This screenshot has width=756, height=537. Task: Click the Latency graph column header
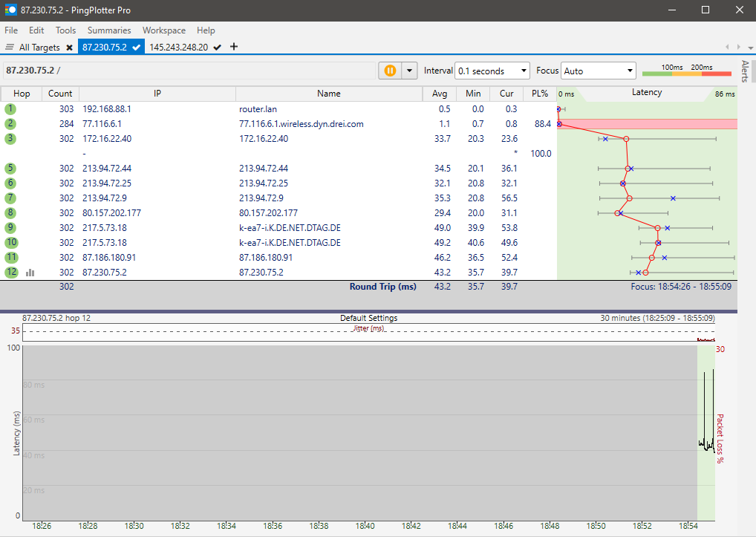coord(647,93)
